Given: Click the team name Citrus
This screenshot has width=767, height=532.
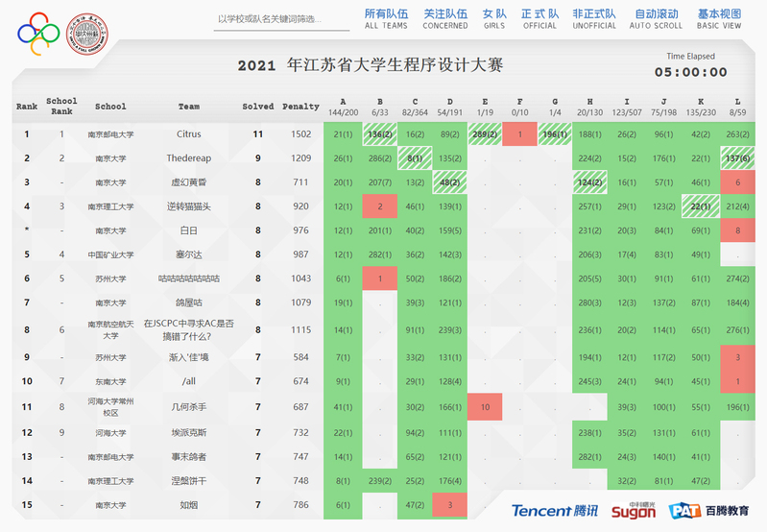Looking at the screenshot, I should (189, 134).
